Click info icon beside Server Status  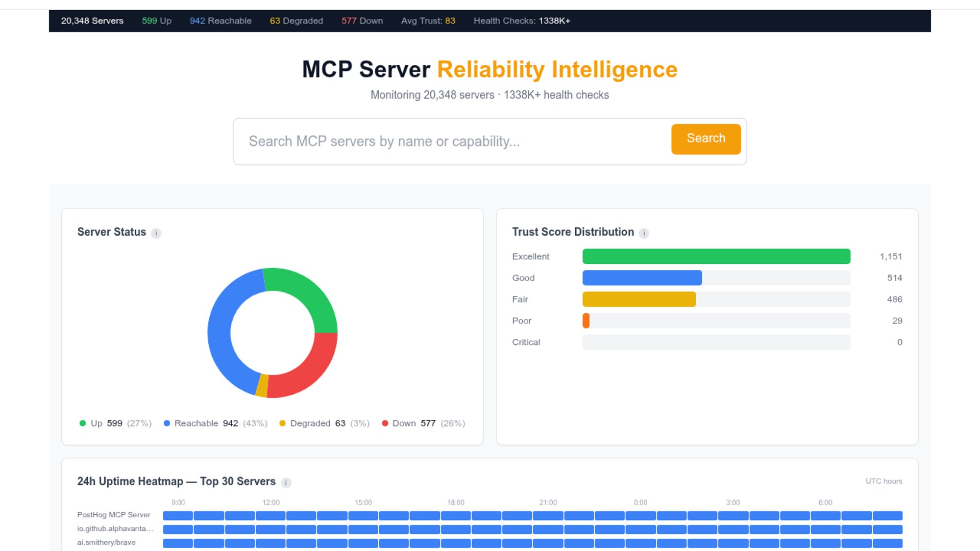pos(156,233)
